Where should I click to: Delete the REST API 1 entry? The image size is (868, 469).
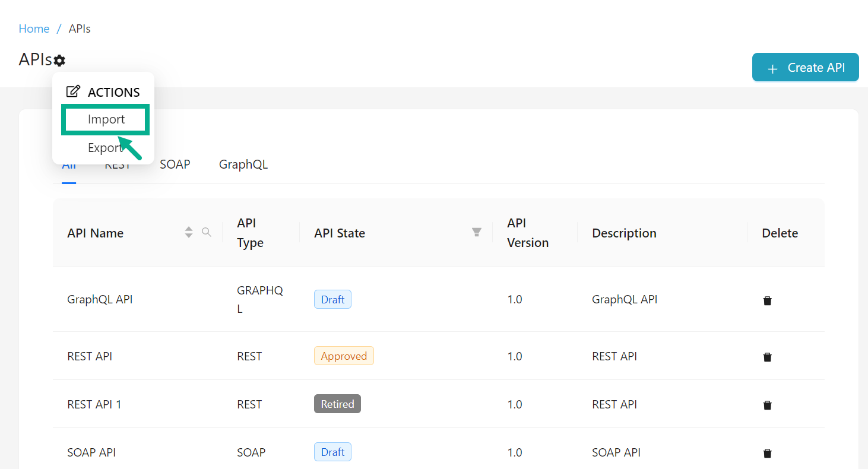pos(767,405)
